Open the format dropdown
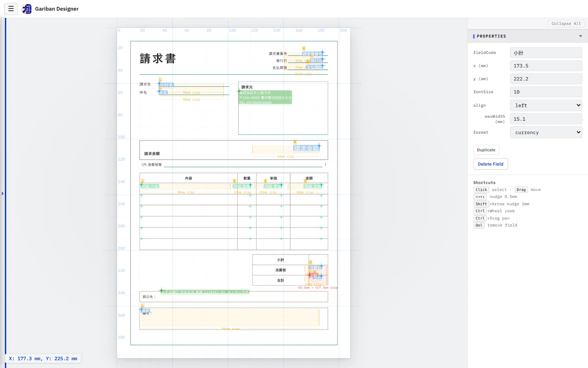 click(546, 132)
